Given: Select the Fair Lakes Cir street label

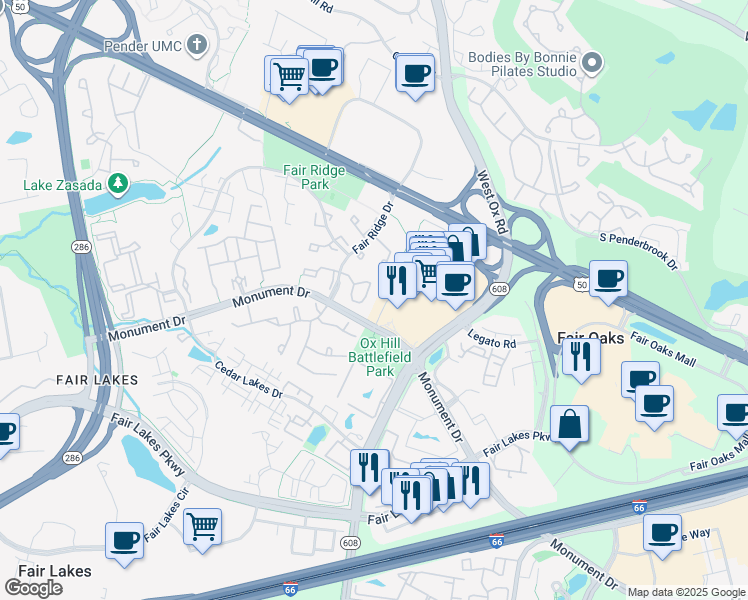Looking at the screenshot, I should (x=167, y=514).
